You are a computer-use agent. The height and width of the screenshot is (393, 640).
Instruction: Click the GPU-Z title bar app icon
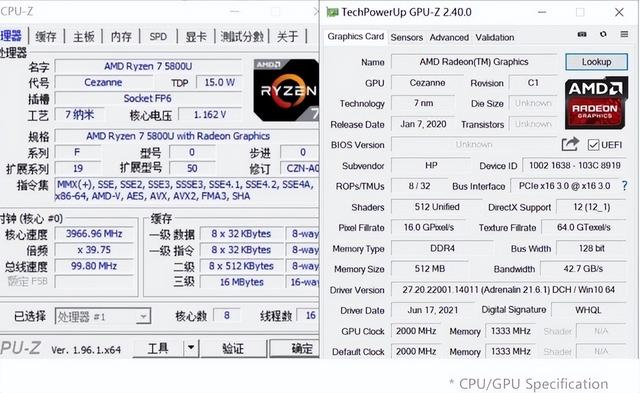[x=333, y=13]
